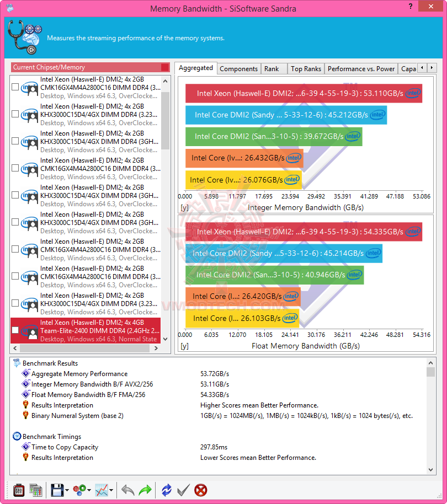Tick checkbox of second KHX3000C15D4/4GX (3GH...) entry
Viewport: 447px width, 504px height.
pyautogui.click(x=15, y=195)
